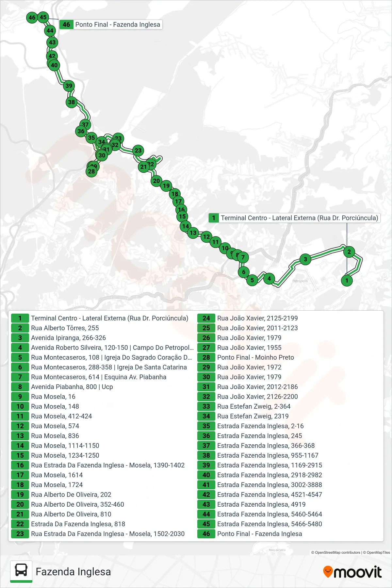This screenshot has width=392, height=588.
Task: Select list row Estrada Fazenda Inglesa, 3002-3888
Action: [289, 485]
